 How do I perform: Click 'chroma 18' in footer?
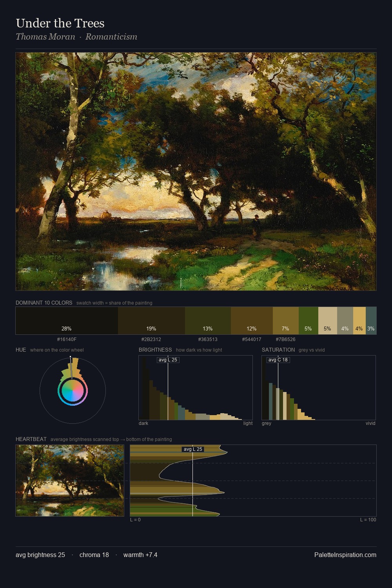click(x=94, y=555)
